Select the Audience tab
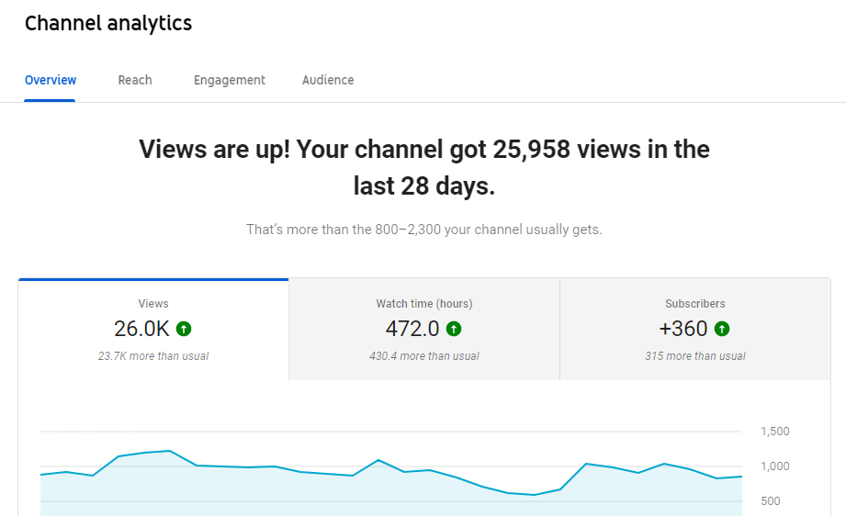The height and width of the screenshot is (516, 846). coord(328,80)
